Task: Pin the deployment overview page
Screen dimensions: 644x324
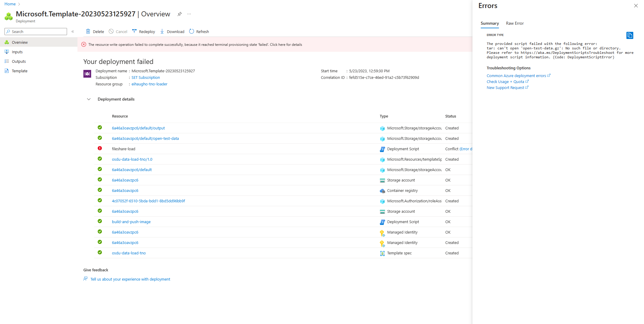Action: pos(179,14)
